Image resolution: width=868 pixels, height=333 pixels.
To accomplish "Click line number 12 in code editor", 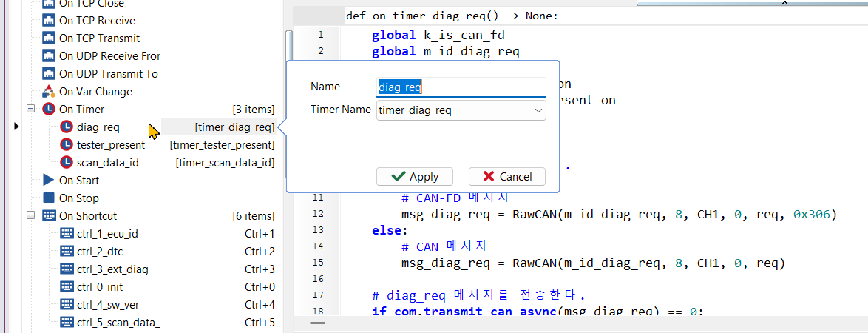I will point(318,213).
